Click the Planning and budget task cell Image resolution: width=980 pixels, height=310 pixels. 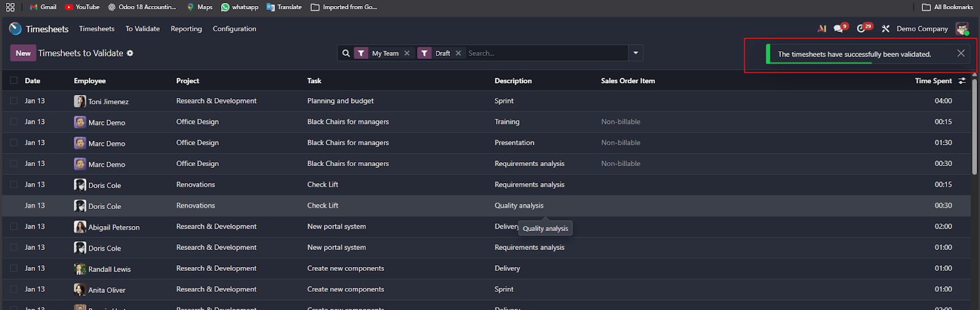point(341,101)
